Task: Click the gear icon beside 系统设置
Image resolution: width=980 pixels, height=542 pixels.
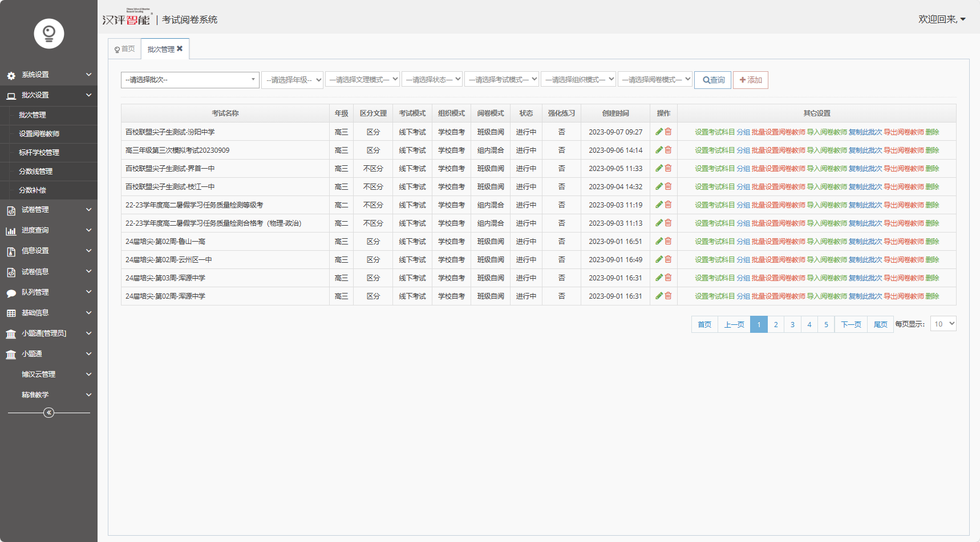Action: tap(11, 75)
